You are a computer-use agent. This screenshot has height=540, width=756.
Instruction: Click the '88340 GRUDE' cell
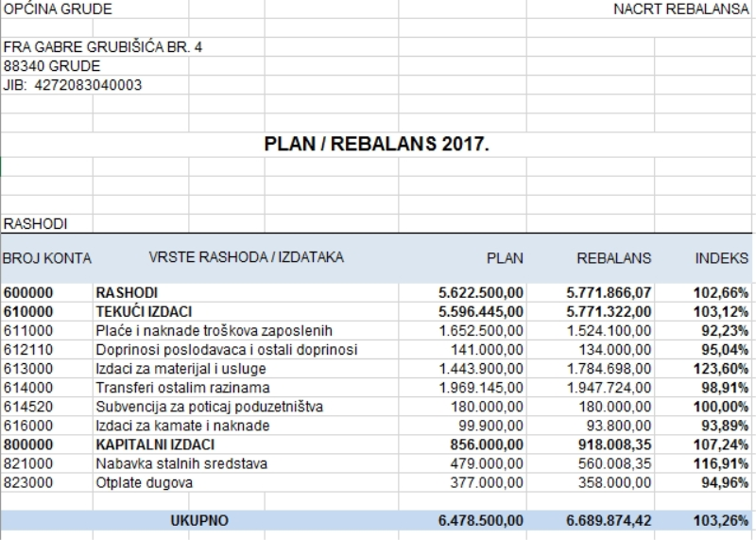52,66
